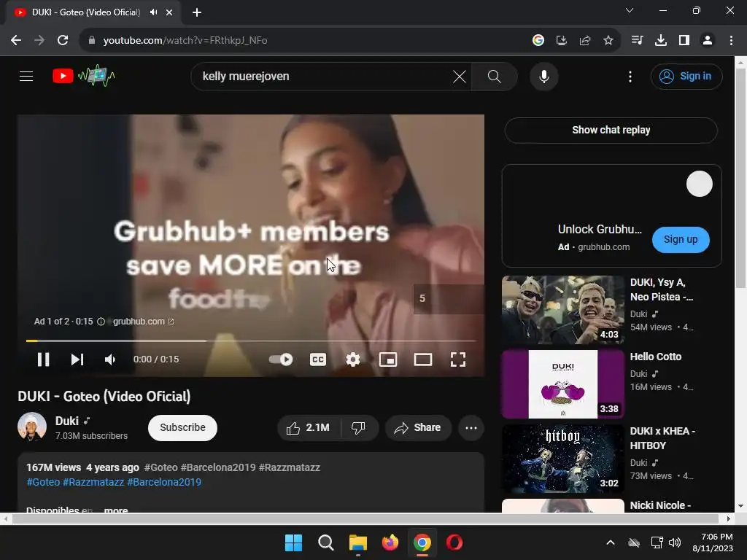Open the Hello Cotto video thumbnail

562,384
